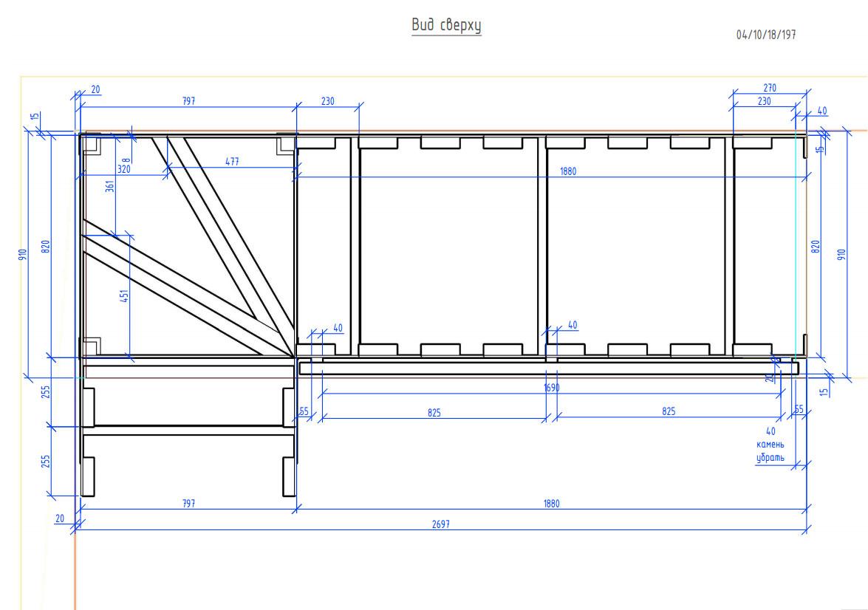868x610 pixels.
Task: Select the "1690" dimension value
Action: pyautogui.click(x=552, y=388)
